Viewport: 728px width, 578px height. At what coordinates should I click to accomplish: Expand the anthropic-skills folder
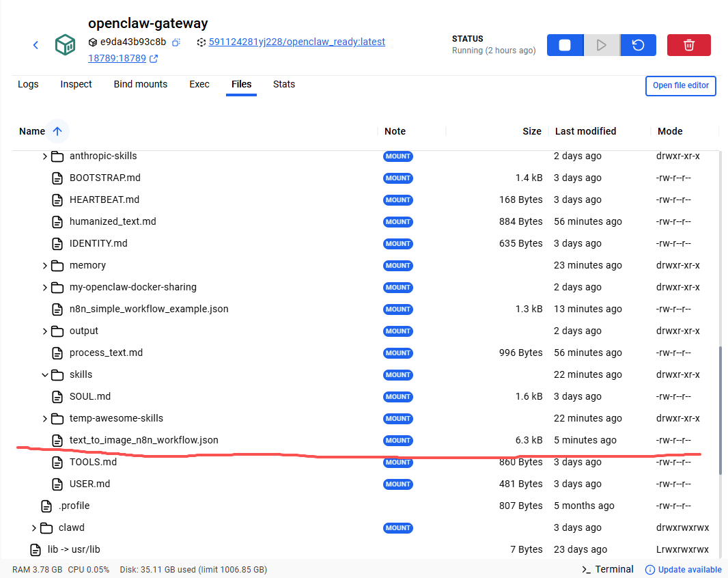45,156
